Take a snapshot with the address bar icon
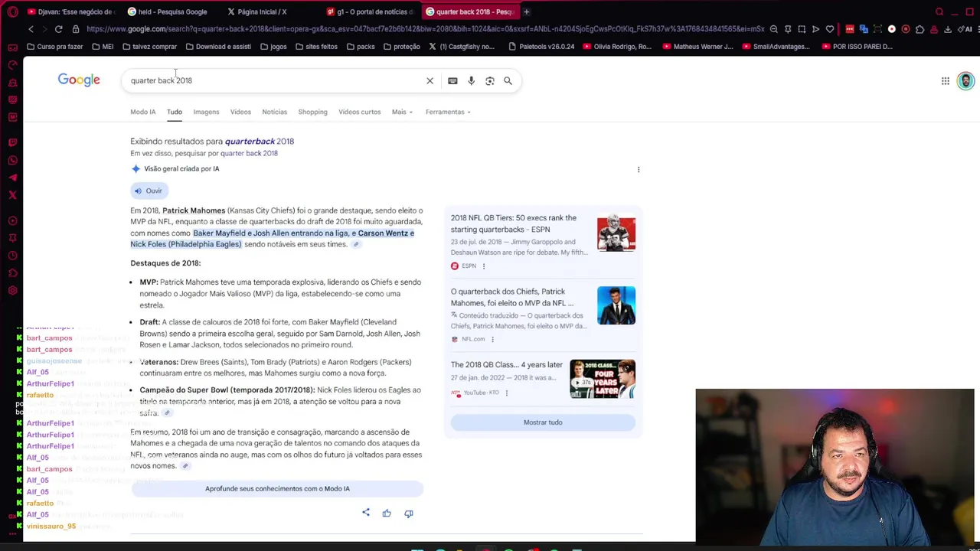This screenshot has width=980, height=551. (x=802, y=29)
